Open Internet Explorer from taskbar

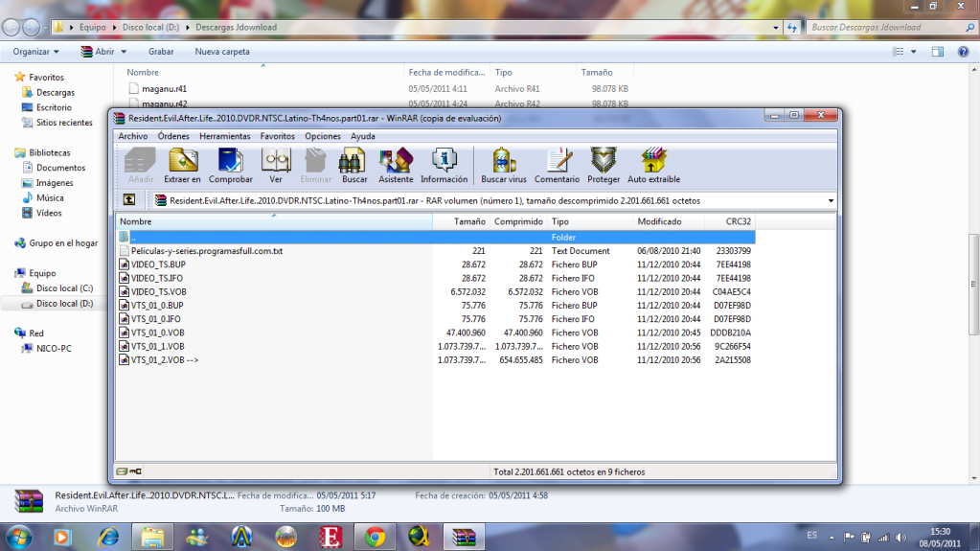tap(109, 538)
